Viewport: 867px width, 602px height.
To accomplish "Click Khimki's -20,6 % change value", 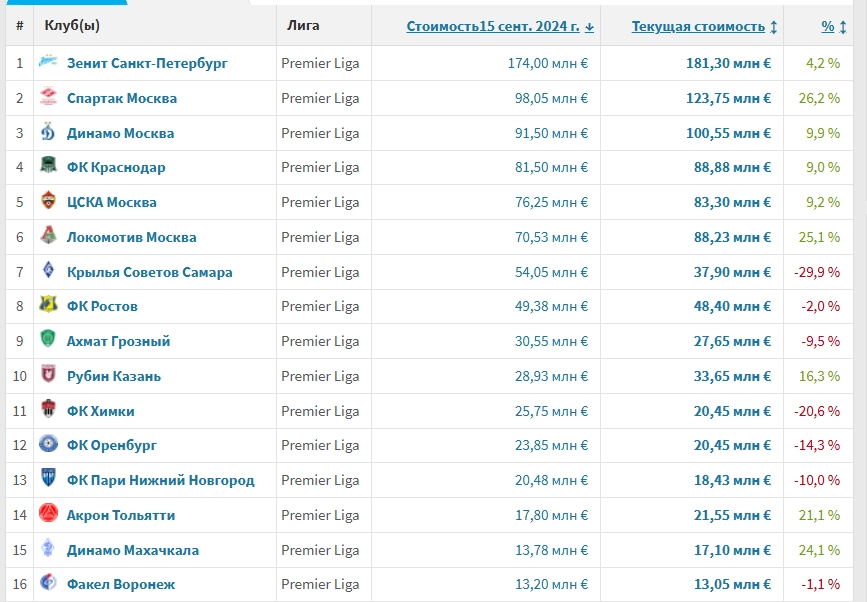I will click(x=817, y=411).
